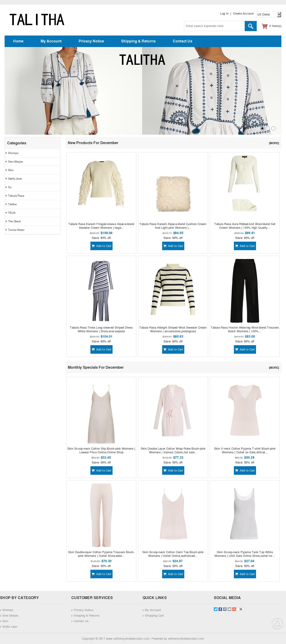
Task: Add the Karash Fringed-sleeve Sweater to cart
Action: pos(101,246)
